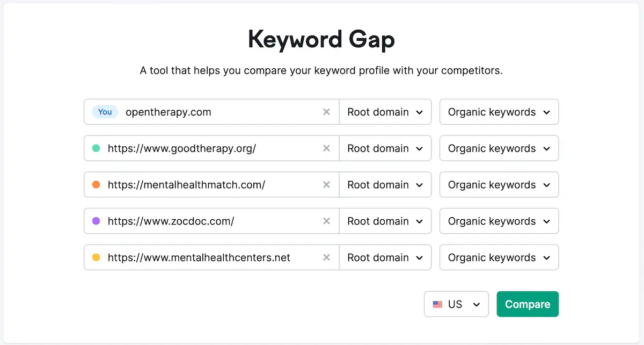644x345 pixels.
Task: Click the 'You' badge label
Action: coord(105,112)
